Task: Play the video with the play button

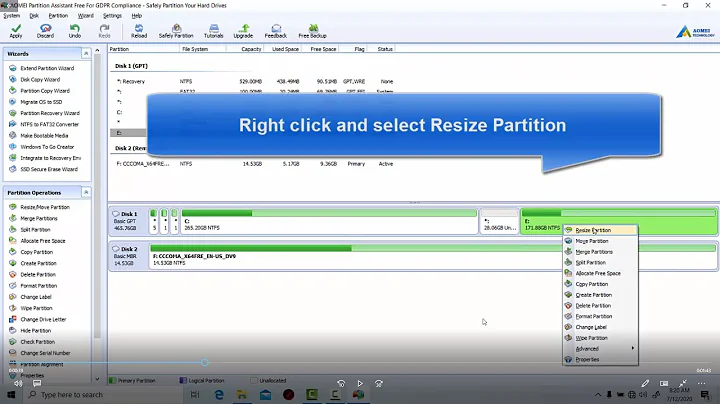Action: point(360,383)
